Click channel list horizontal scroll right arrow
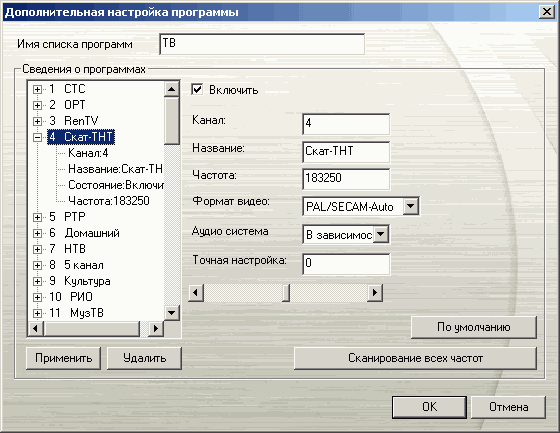560x433 pixels. [155, 328]
